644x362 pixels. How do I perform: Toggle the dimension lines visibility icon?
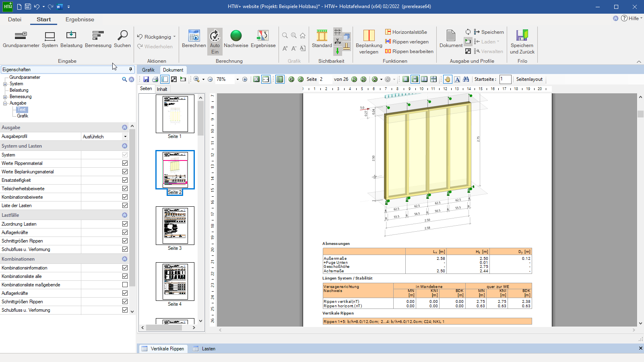pyautogui.click(x=338, y=41)
